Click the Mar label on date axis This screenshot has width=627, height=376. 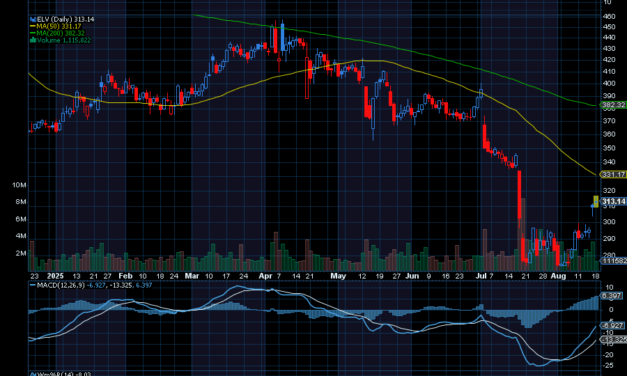pyautogui.click(x=192, y=276)
